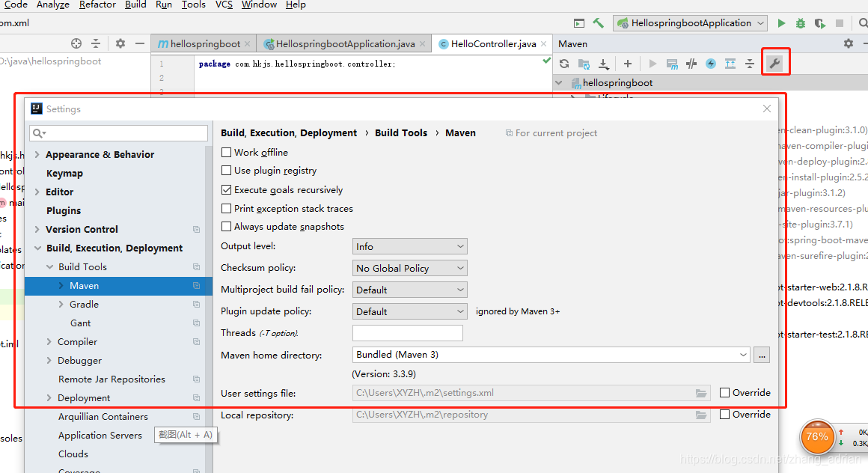Click Generate Sources and Update Folders icon
The width and height of the screenshot is (868, 473).
tap(584, 64)
